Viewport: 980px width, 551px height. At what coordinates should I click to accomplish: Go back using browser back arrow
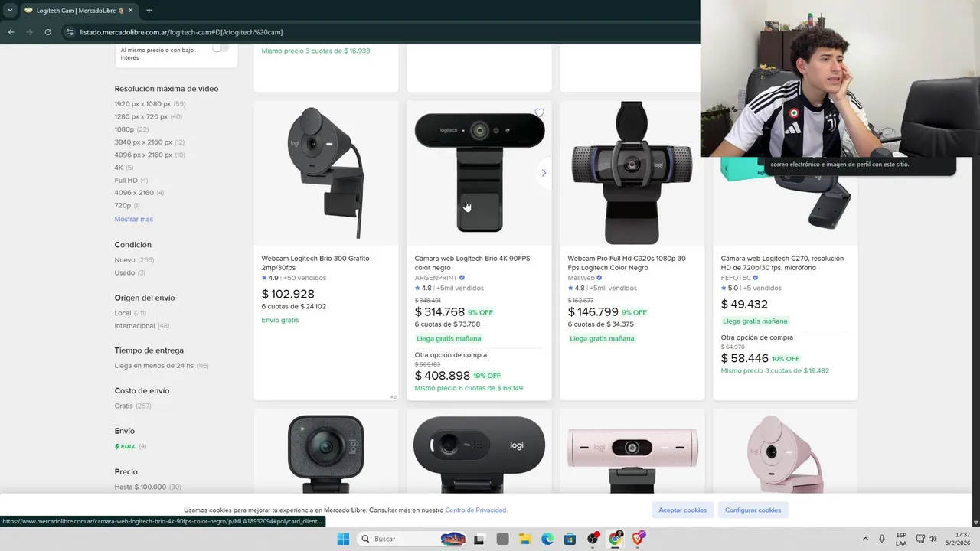[11, 32]
